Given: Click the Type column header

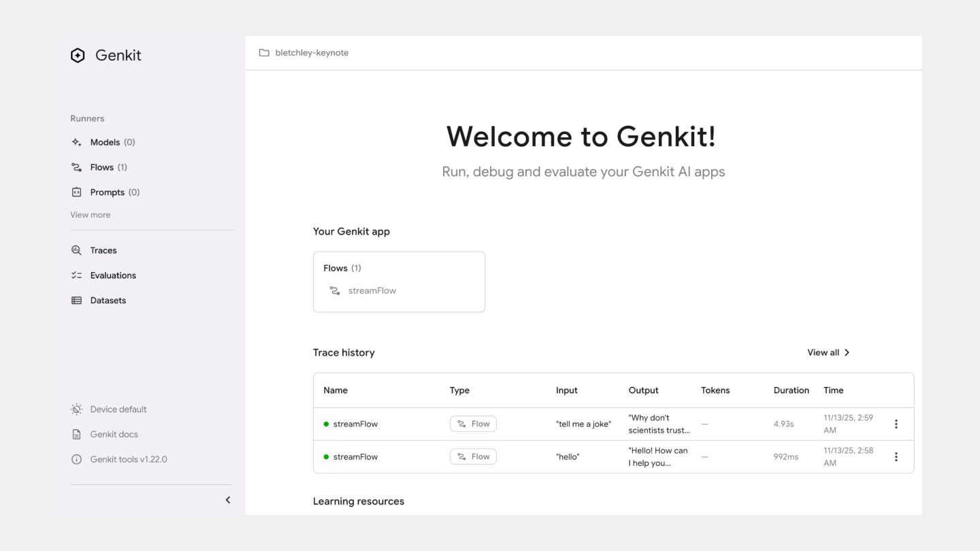Looking at the screenshot, I should [x=459, y=390].
